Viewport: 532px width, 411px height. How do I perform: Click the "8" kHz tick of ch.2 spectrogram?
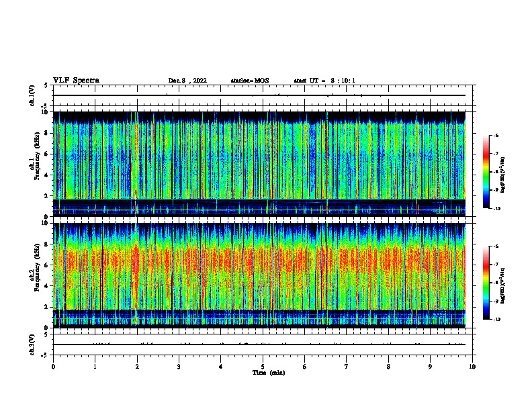[x=46, y=244]
